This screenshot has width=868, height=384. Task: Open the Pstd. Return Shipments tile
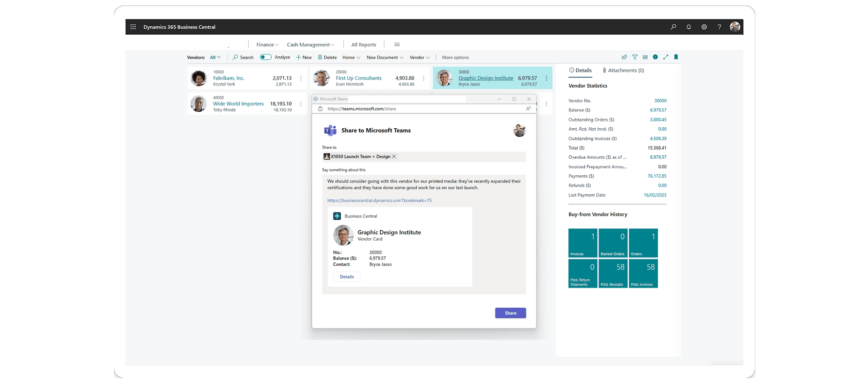tap(583, 273)
